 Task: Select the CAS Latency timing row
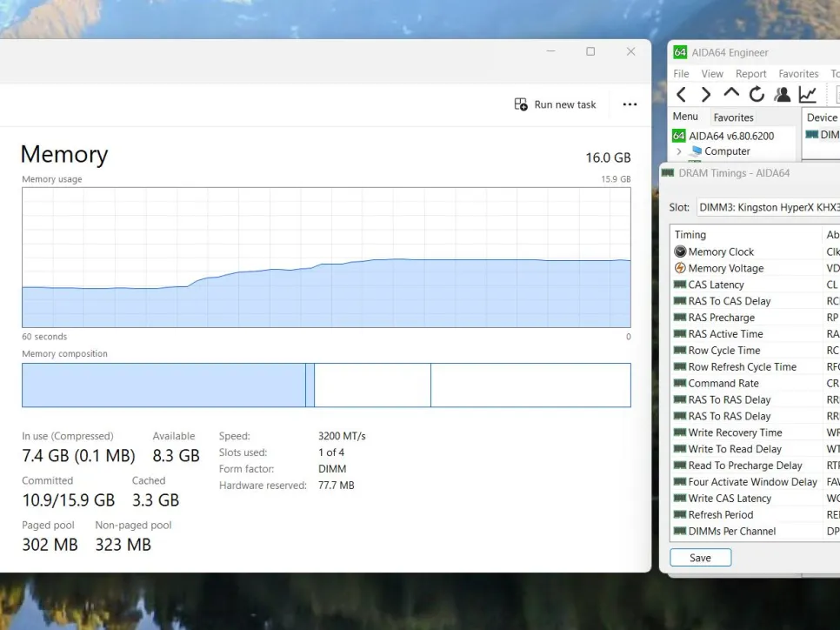716,285
